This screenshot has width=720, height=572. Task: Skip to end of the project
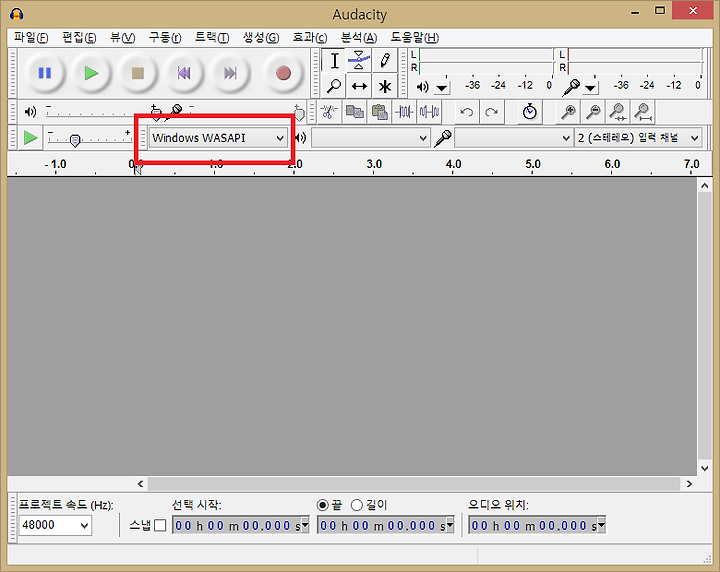[231, 73]
